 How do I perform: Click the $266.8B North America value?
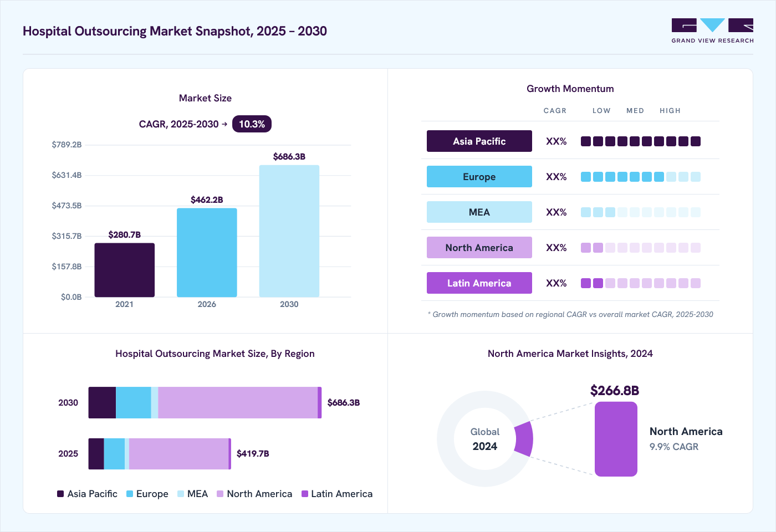[615, 391]
